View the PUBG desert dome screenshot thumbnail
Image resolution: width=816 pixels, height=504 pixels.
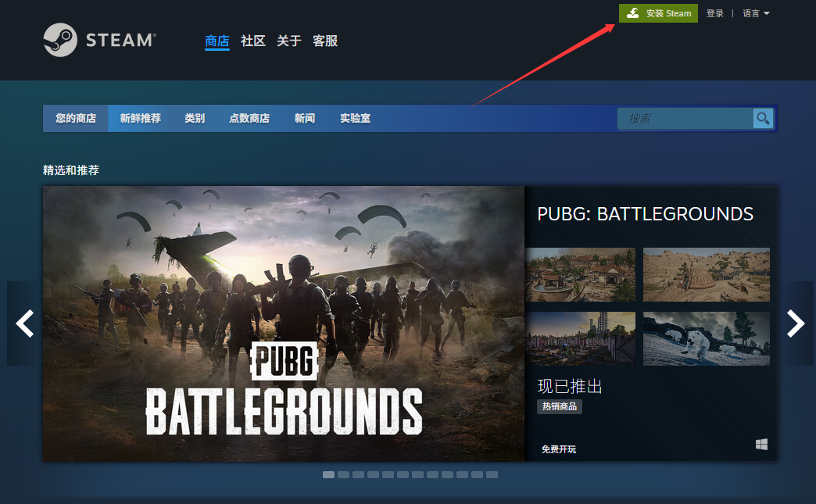coord(707,274)
